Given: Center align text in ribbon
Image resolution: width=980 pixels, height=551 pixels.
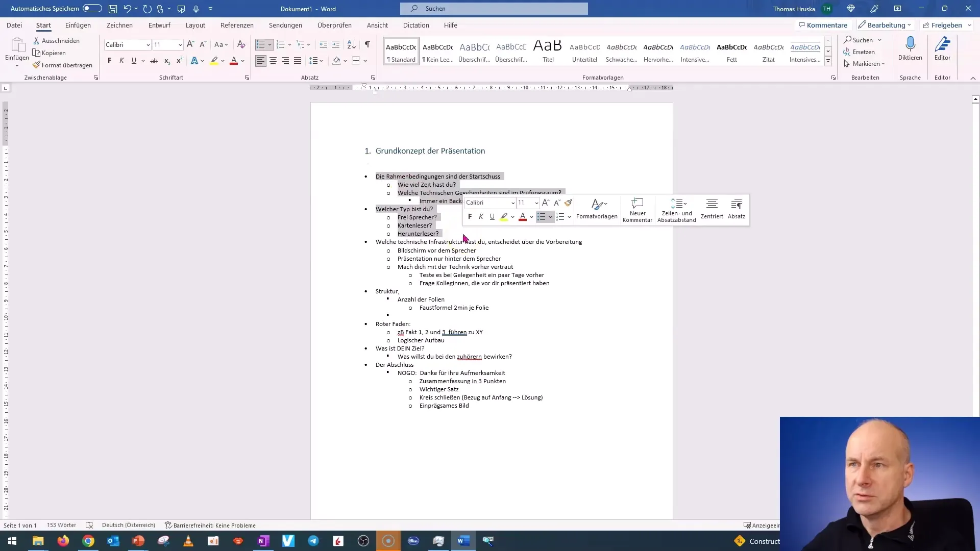Looking at the screenshot, I should click(273, 61).
